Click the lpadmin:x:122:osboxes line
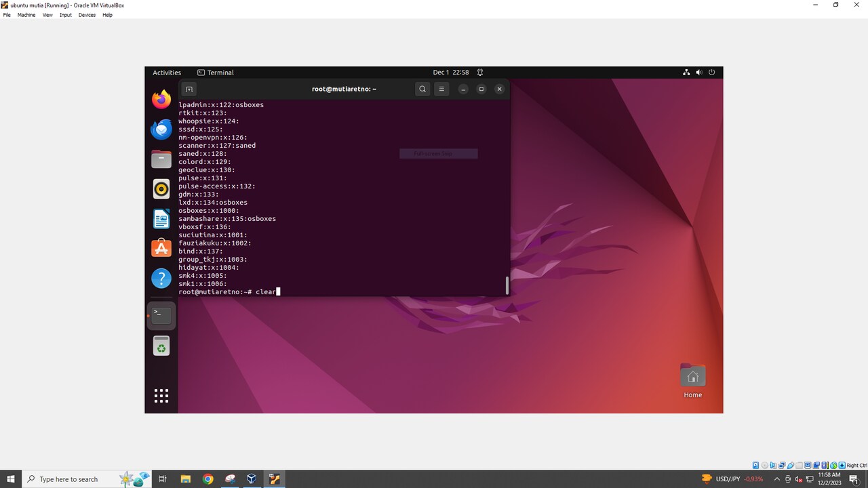 (221, 105)
